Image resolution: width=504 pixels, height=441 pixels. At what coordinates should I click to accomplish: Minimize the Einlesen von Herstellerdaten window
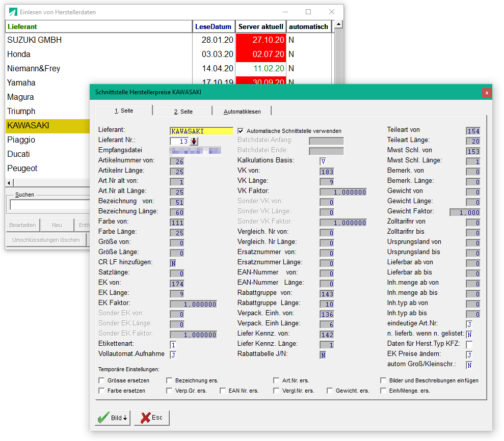(285, 12)
